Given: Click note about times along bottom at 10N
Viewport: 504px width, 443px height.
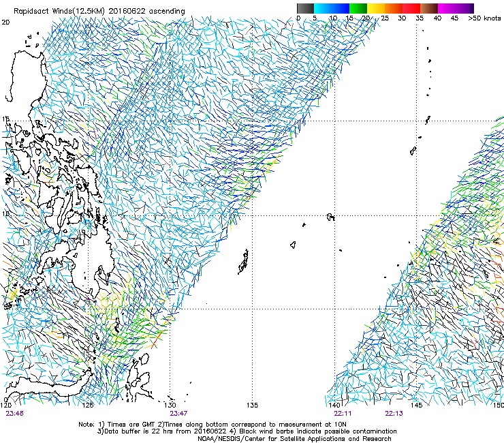Looking at the screenshot, I should click(x=252, y=425).
